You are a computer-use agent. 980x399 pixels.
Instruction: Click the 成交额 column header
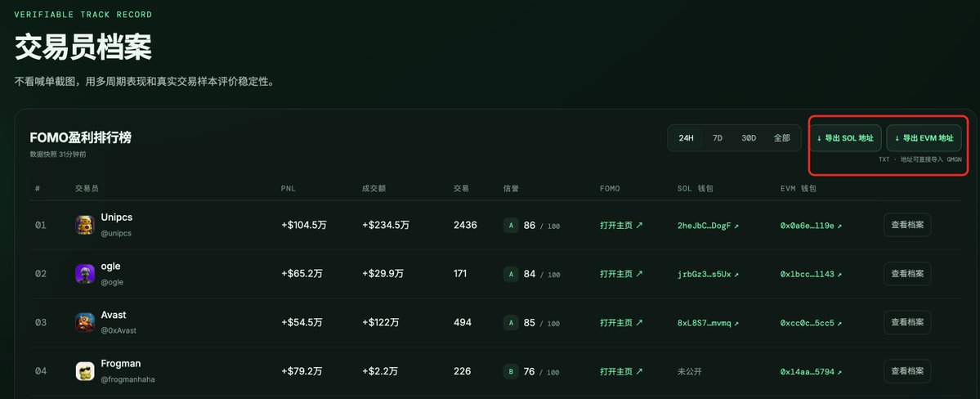coord(374,188)
